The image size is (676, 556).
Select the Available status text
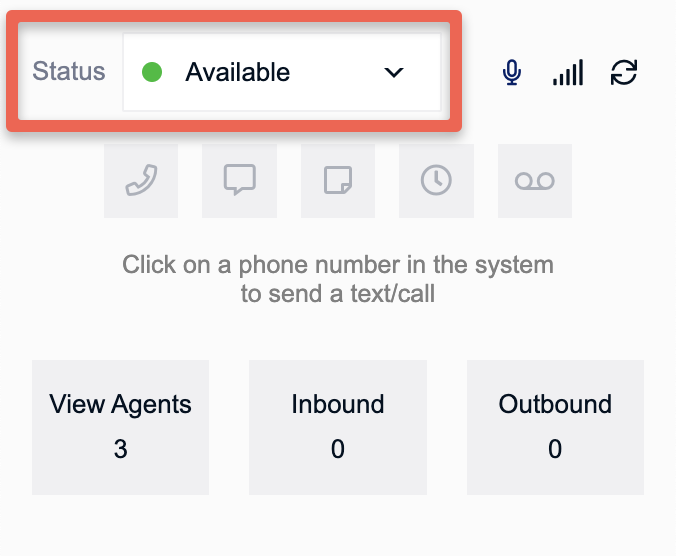point(238,72)
